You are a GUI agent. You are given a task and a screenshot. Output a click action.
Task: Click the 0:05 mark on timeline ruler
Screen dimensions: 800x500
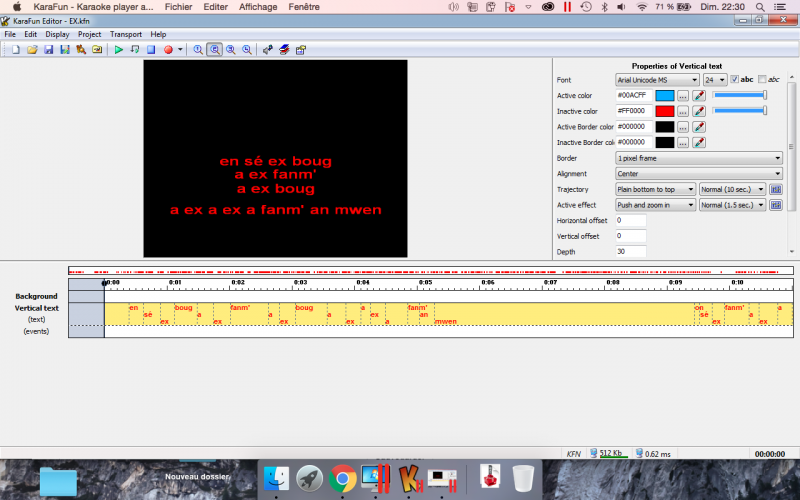point(425,282)
